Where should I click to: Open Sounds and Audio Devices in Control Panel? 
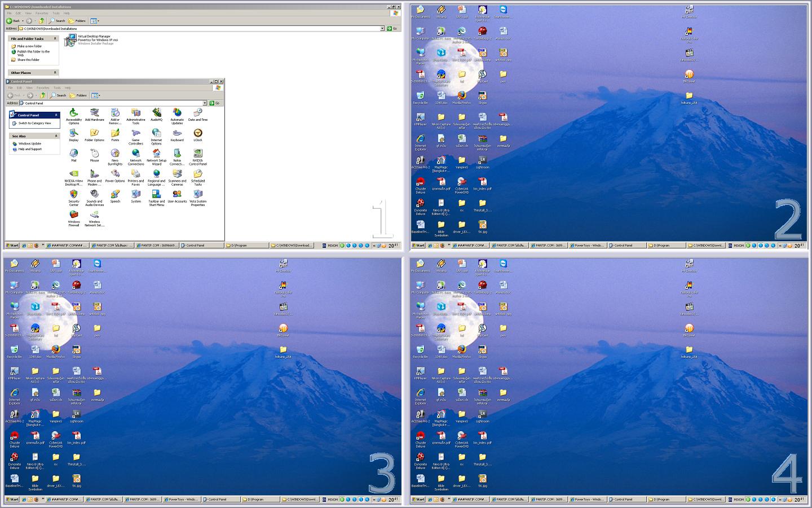point(95,198)
